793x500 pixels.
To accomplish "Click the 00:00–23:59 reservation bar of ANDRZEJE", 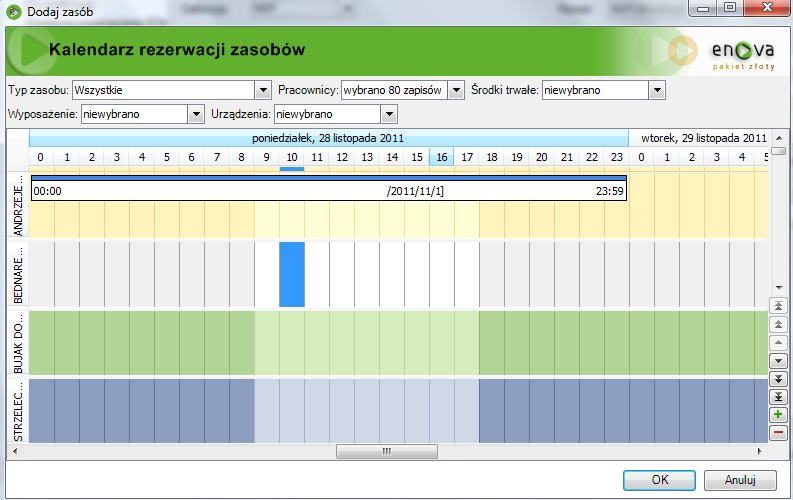I will [x=329, y=188].
